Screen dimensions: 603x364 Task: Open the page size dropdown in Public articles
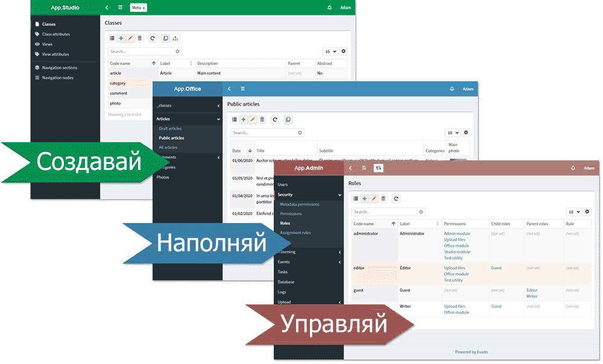[x=453, y=133]
